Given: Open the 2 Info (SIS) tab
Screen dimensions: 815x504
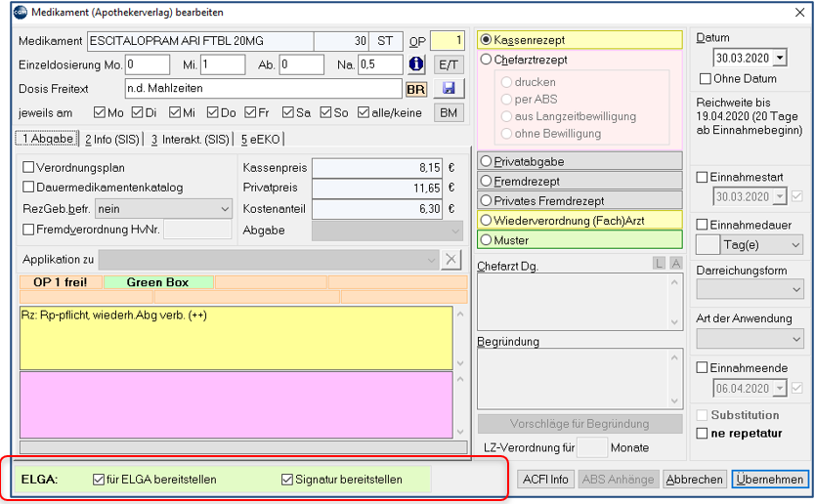Looking at the screenshot, I should 112,140.
